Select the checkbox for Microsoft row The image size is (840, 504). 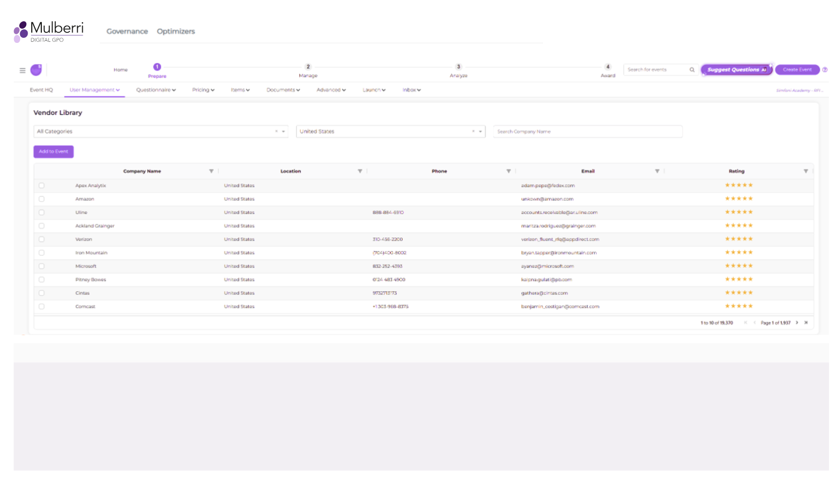[42, 266]
